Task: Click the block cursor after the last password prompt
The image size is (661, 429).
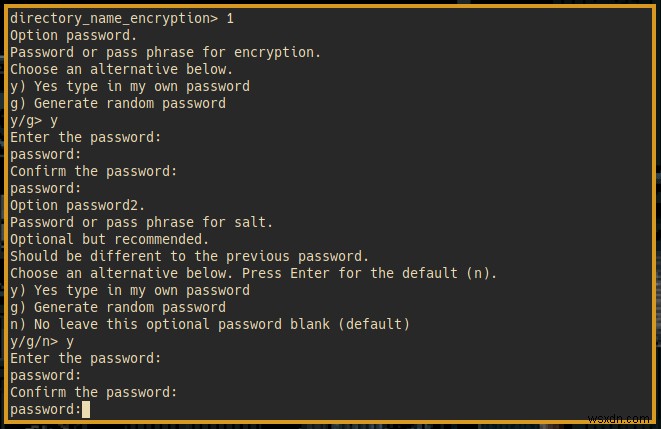Action: tap(86, 409)
